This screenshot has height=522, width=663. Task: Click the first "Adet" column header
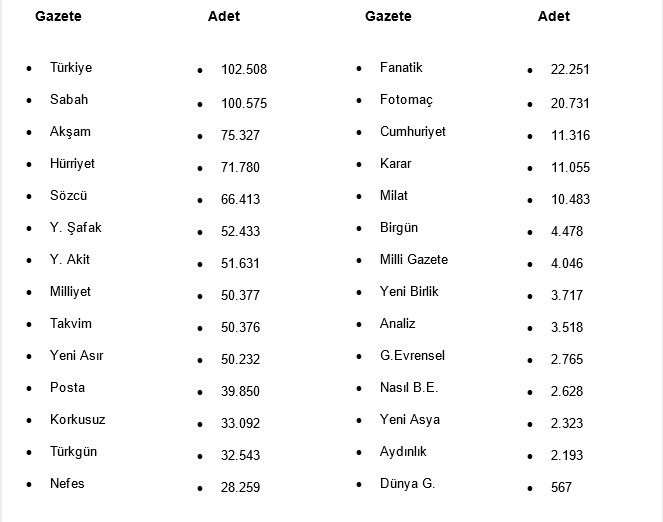click(x=224, y=16)
